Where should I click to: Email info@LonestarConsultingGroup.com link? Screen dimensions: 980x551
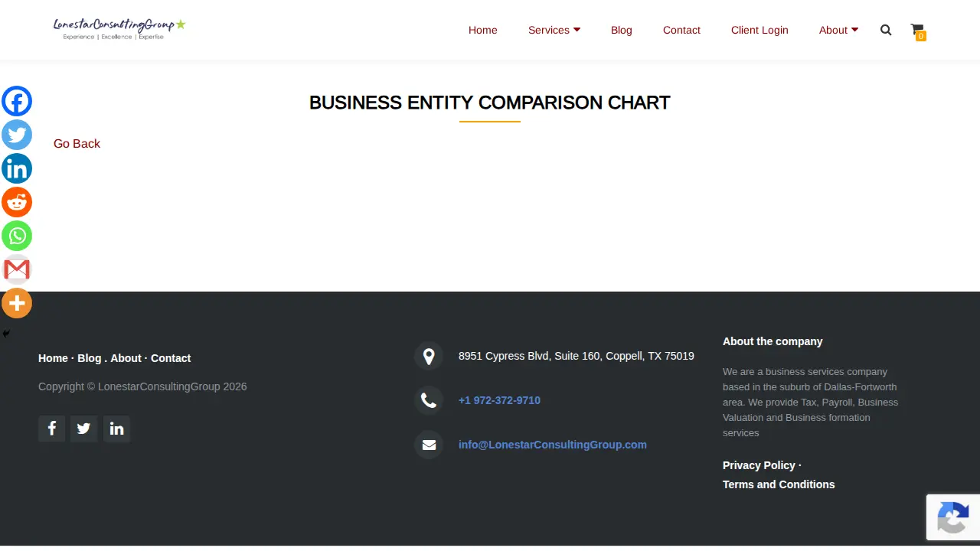coord(553,445)
